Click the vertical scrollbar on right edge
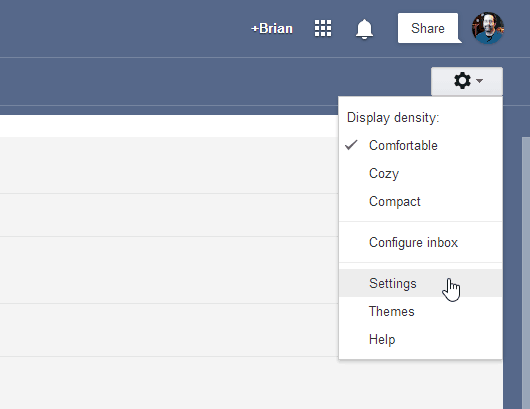 (x=526, y=272)
